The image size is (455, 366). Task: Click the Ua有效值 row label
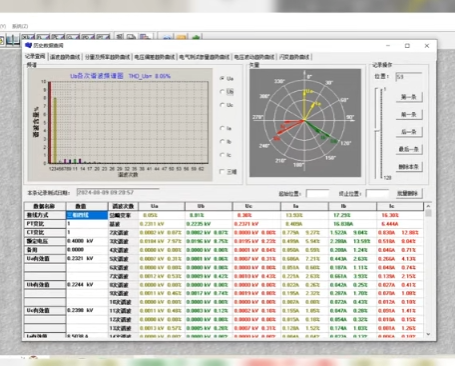click(x=45, y=258)
